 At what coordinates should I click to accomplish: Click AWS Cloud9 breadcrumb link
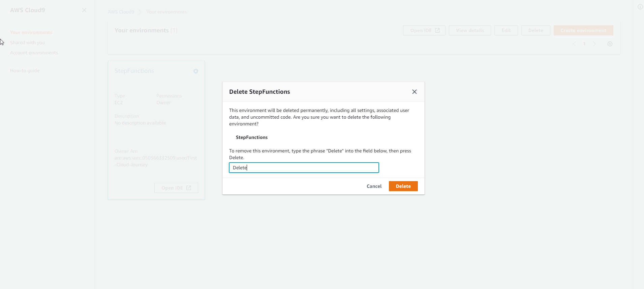click(121, 12)
